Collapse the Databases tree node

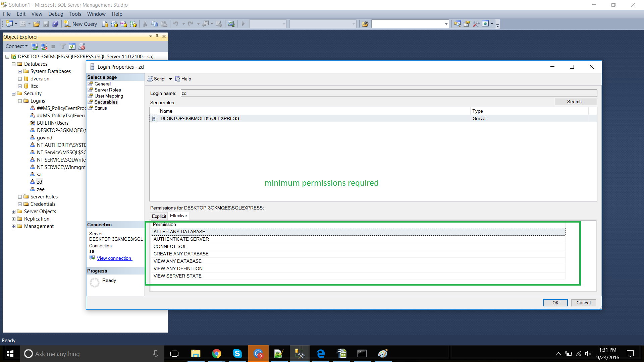click(14, 64)
